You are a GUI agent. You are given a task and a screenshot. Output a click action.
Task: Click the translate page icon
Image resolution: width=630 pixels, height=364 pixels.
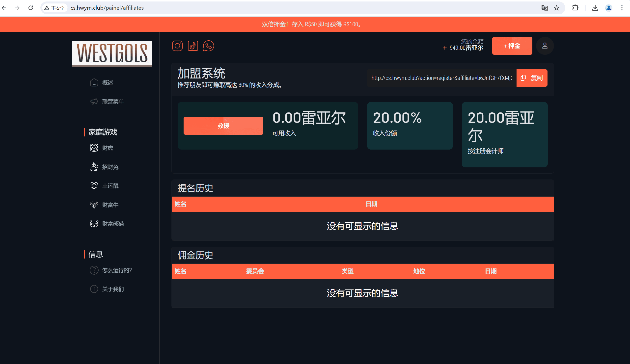click(x=544, y=8)
